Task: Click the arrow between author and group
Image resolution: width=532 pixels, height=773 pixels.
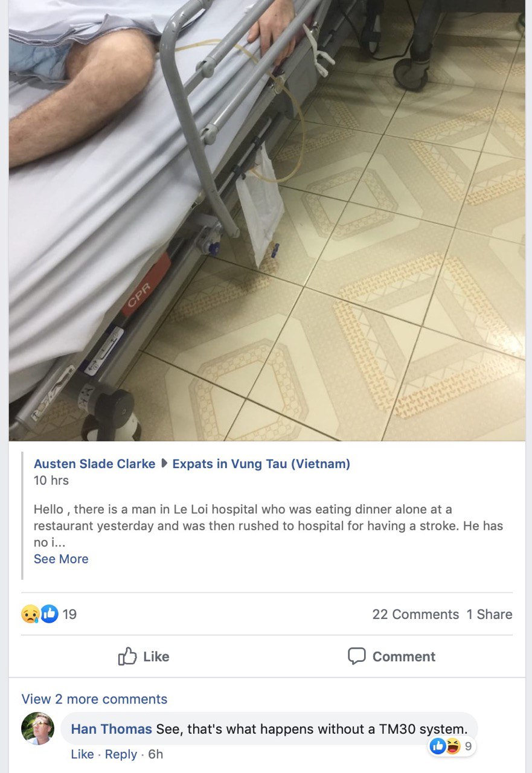Action: (164, 464)
